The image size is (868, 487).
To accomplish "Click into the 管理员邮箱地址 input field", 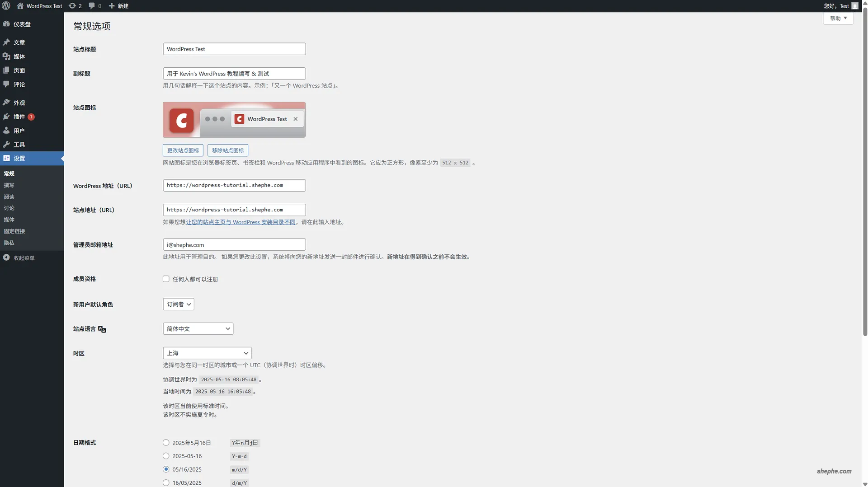I will point(234,245).
